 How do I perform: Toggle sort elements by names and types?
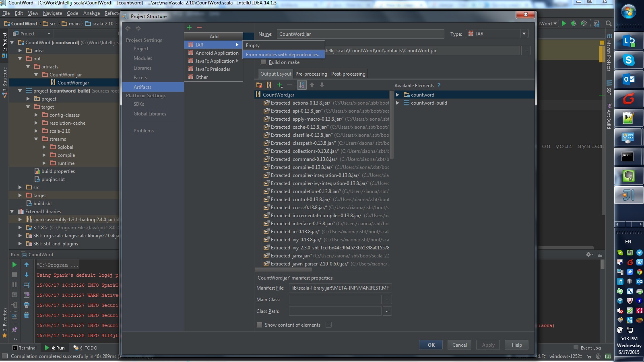[x=301, y=85]
